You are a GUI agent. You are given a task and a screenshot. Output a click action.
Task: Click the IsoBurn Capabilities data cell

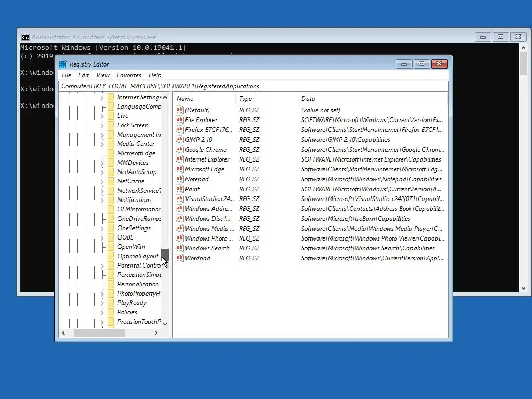point(355,219)
